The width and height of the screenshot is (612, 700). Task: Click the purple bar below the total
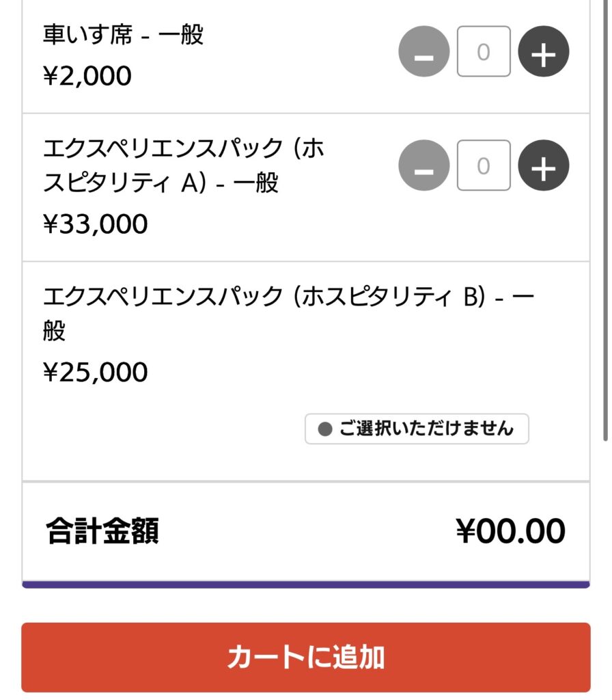click(x=305, y=584)
